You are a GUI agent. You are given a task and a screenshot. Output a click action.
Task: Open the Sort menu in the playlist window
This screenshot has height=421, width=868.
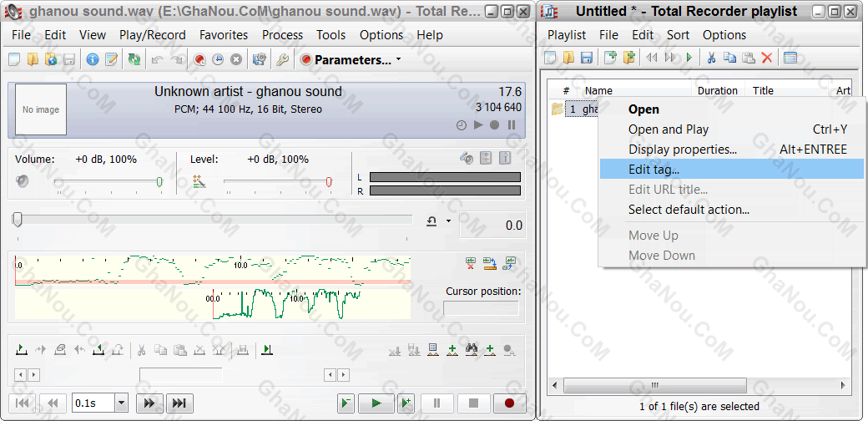click(678, 35)
